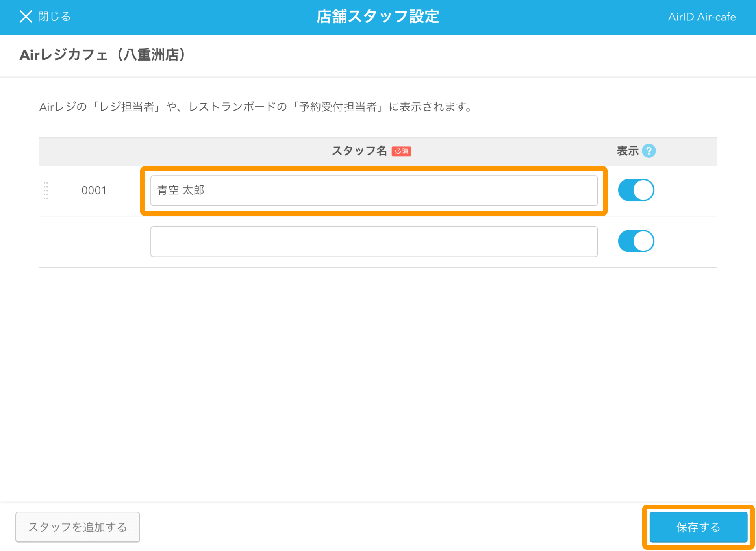The height and width of the screenshot is (551, 756).
Task: Click the drag handle of staff 0001
Action: pyautogui.click(x=46, y=190)
